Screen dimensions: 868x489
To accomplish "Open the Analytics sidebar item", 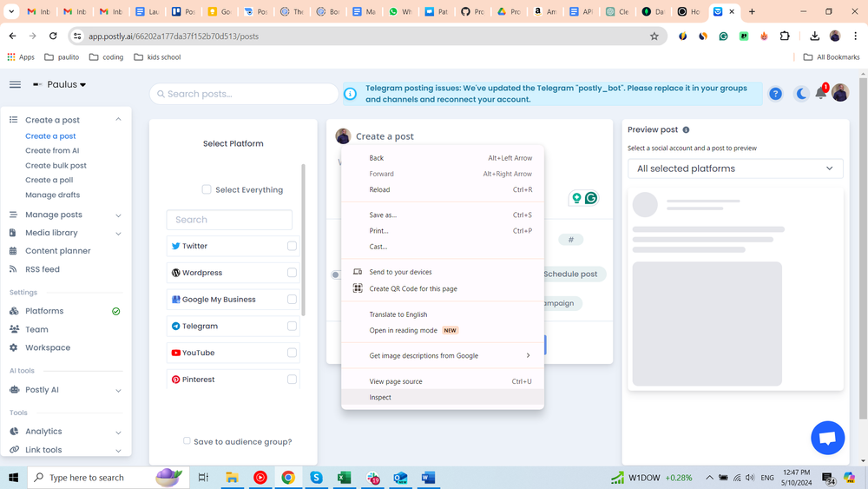I will click(x=43, y=432).
